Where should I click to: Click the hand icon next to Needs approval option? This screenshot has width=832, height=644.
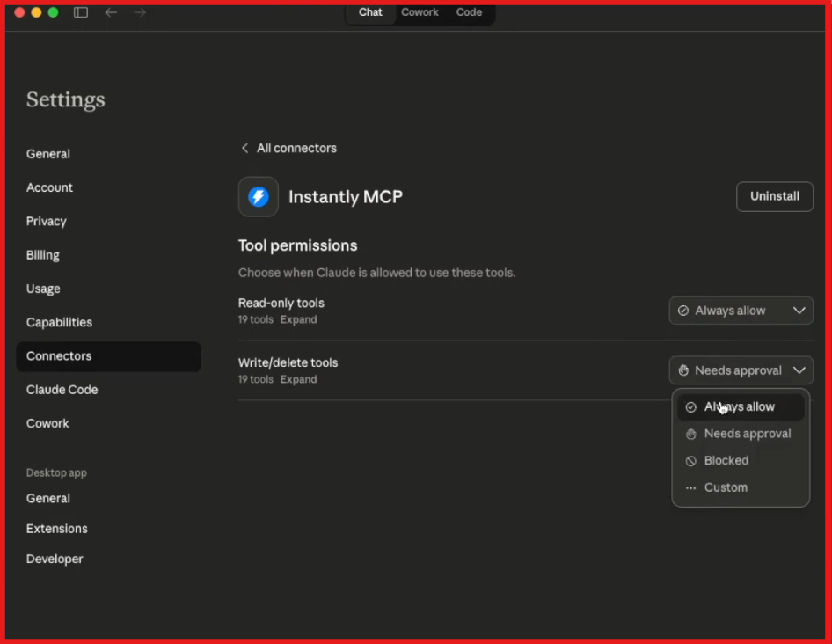(x=691, y=434)
